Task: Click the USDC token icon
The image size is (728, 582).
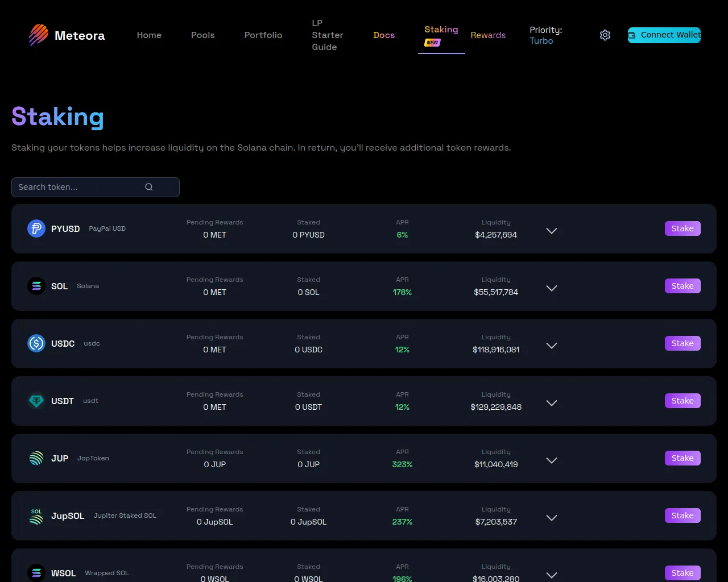Action: (x=36, y=343)
